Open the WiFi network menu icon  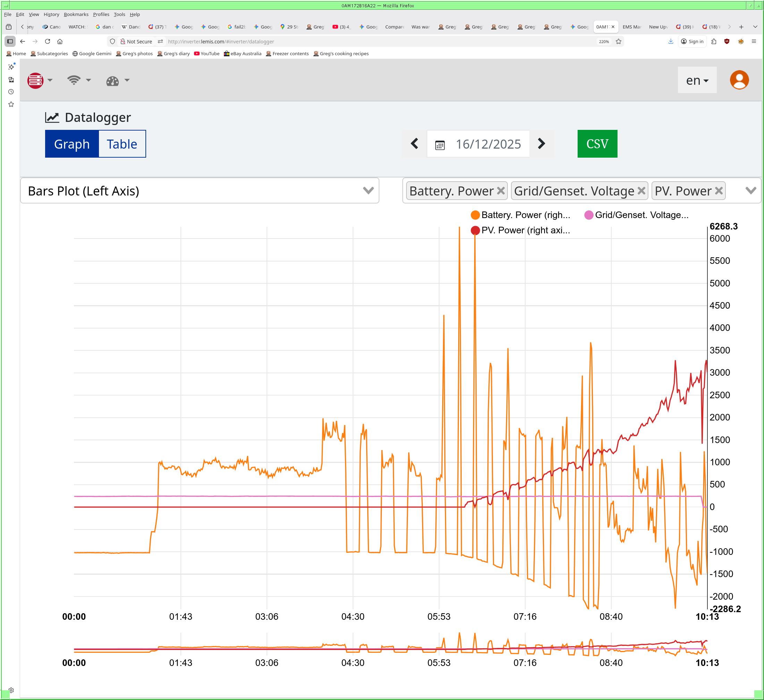coord(74,80)
